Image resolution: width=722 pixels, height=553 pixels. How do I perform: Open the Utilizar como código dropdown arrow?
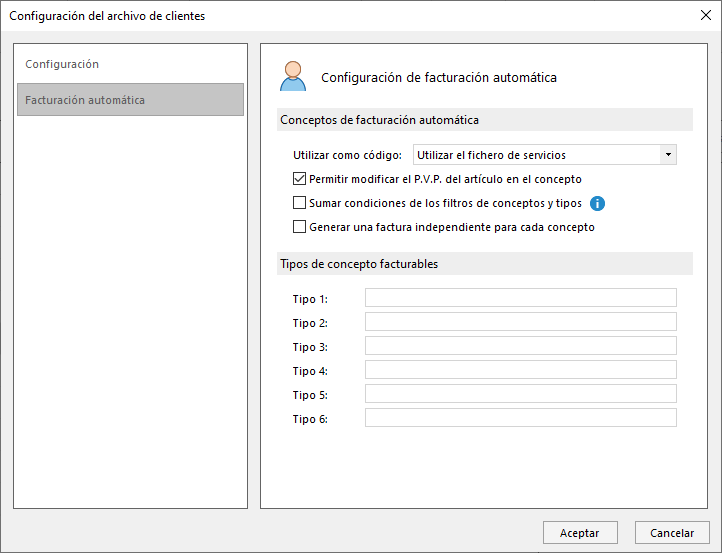pos(668,155)
